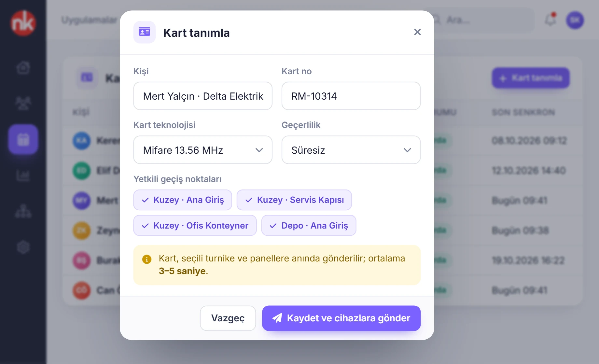Click the ID card icon in the dialog header
The height and width of the screenshot is (364, 599).
tap(145, 32)
